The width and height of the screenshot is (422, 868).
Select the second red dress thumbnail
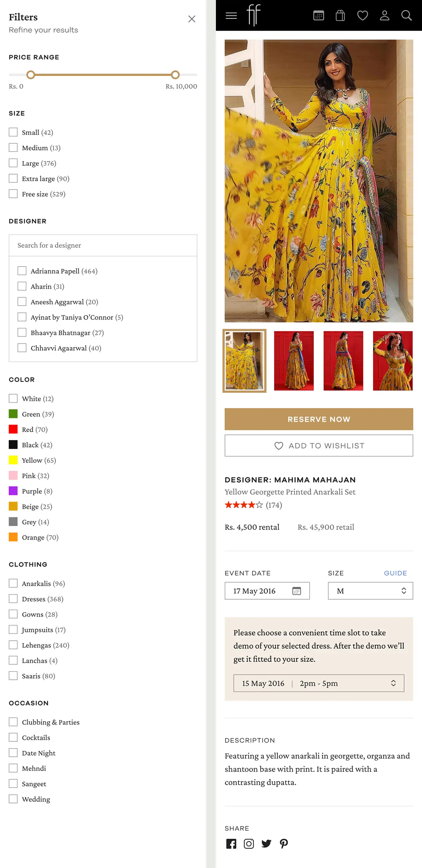[x=294, y=361]
